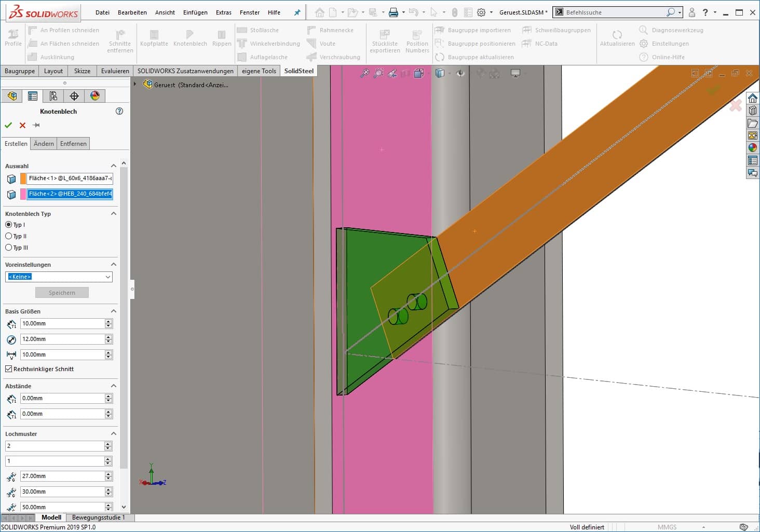Image resolution: width=760 pixels, height=532 pixels.
Task: Click user login icon
Action: [692, 12]
